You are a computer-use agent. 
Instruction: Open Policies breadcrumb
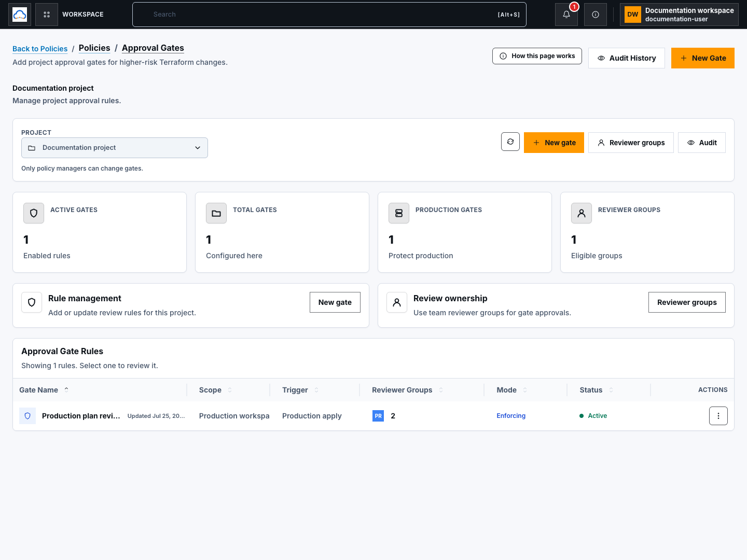[94, 48]
